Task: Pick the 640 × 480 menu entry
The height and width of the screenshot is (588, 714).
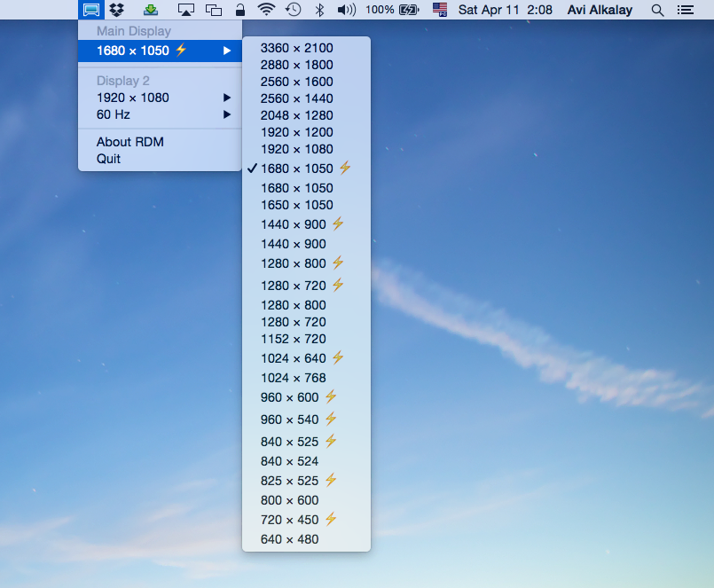Action: pyautogui.click(x=289, y=539)
